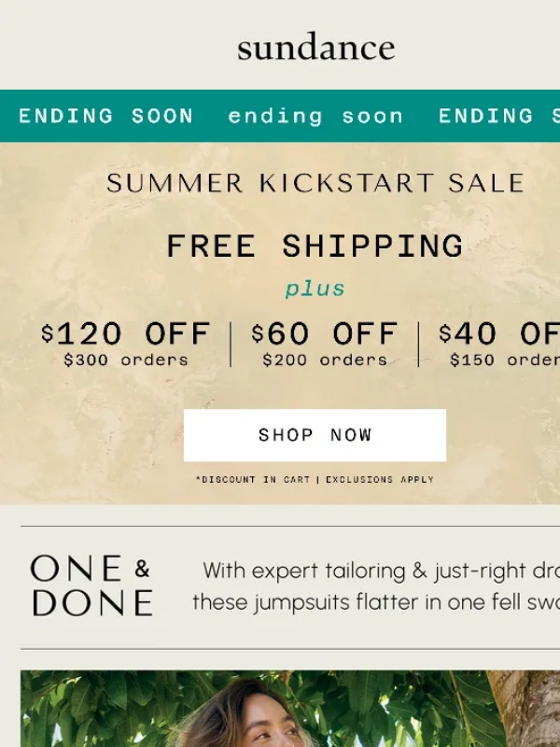Click the expert tailoring description line
Screen dimensions: 560x747
pos(381,571)
